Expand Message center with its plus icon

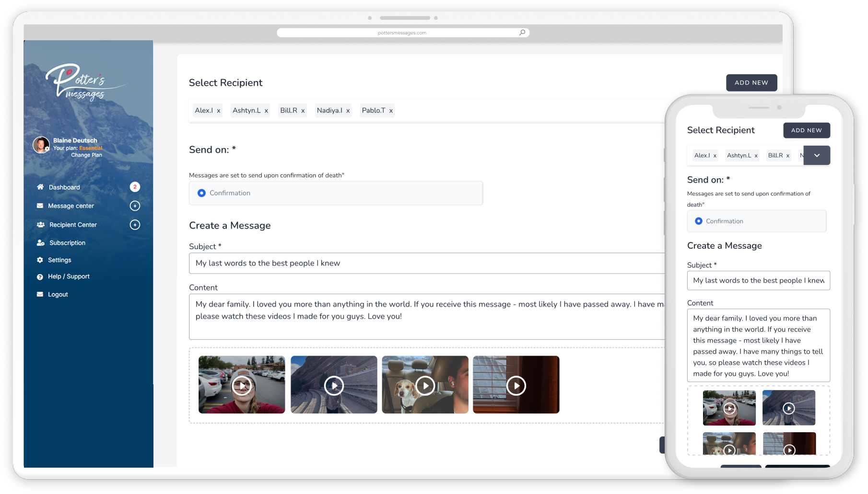pyautogui.click(x=135, y=206)
